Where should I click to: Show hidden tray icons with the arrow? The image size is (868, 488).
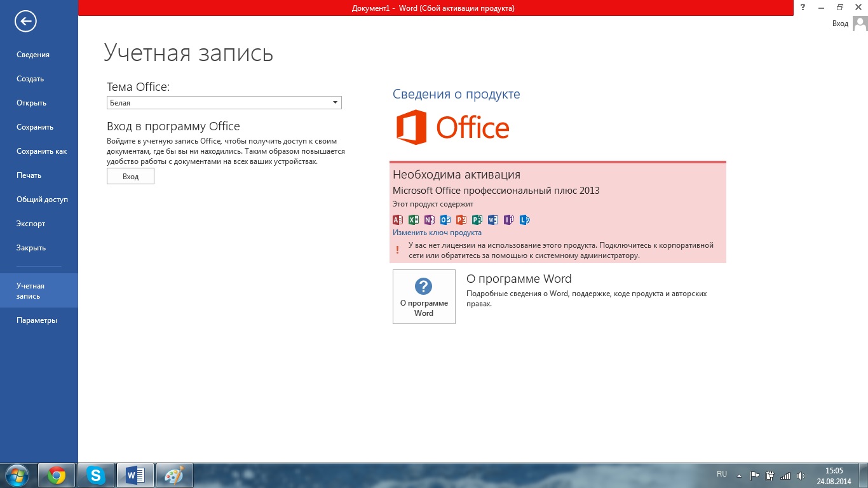pyautogui.click(x=739, y=475)
